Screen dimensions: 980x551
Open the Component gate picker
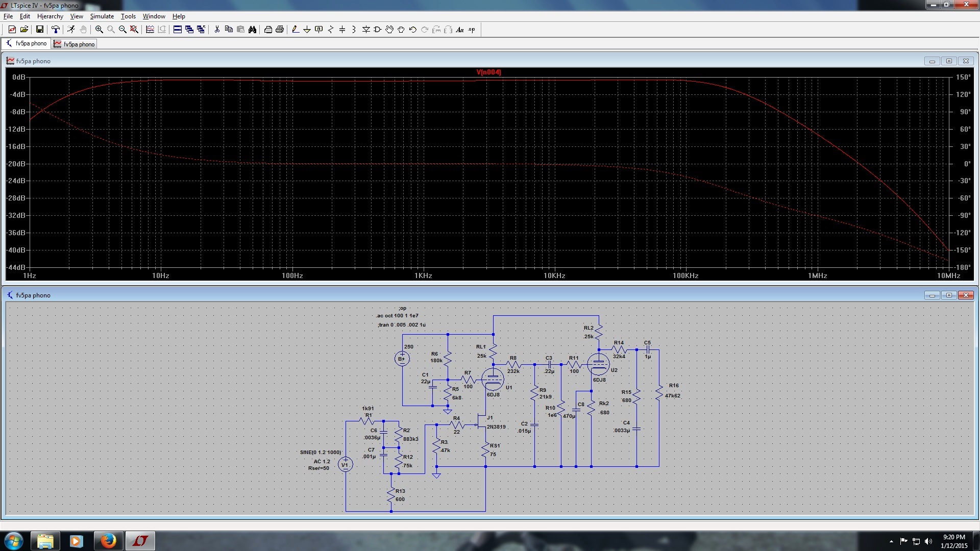coord(378,30)
